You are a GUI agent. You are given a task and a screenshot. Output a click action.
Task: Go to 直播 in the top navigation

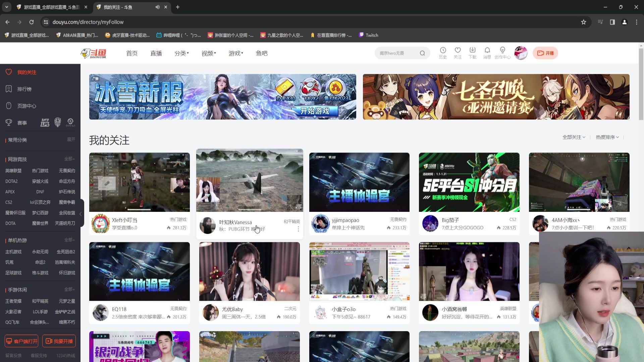[156, 53]
